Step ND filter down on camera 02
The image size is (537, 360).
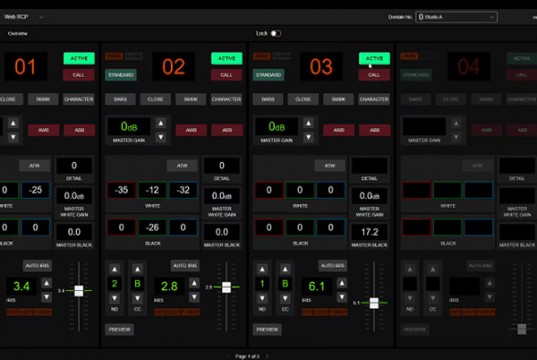[114, 298]
